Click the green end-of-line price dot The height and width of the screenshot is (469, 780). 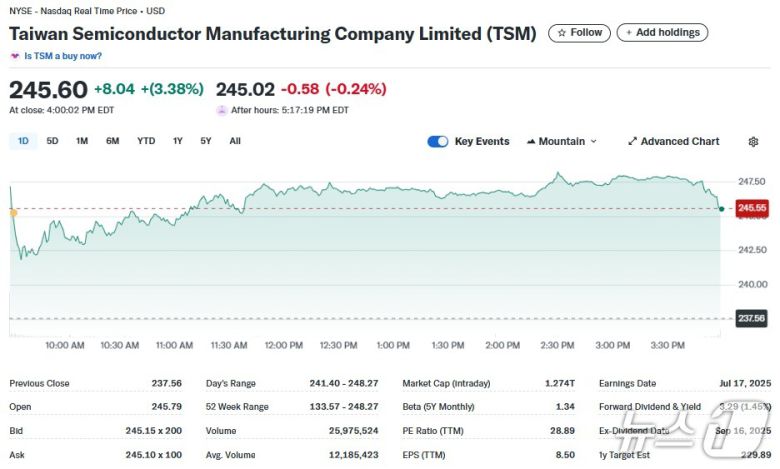coord(721,208)
